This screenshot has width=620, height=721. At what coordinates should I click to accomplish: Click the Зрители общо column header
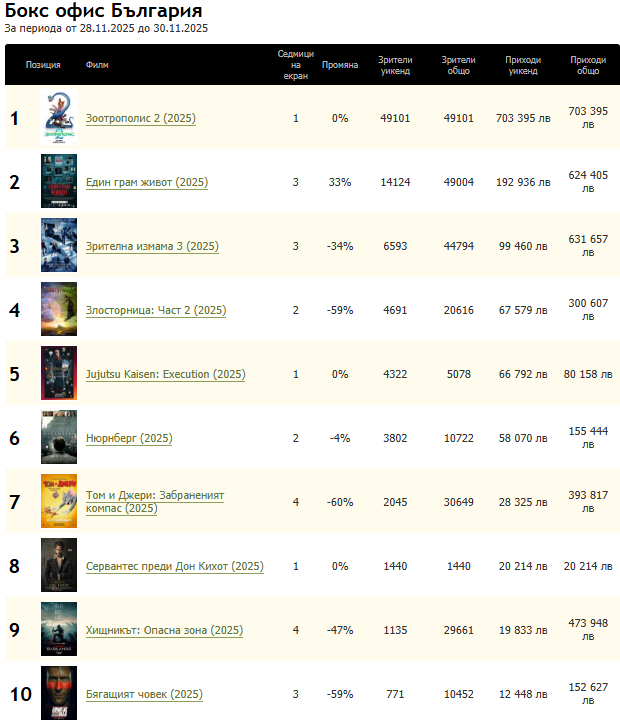coord(458,65)
